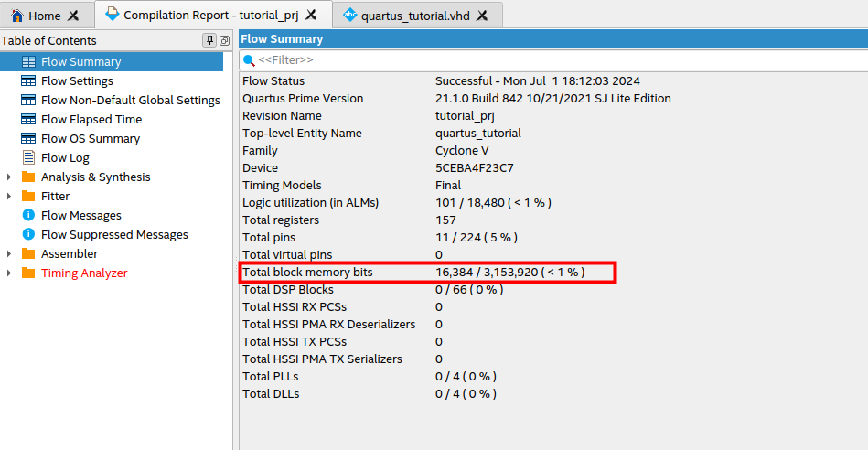
Task: Click the Total HSSI RX PCSs label
Action: click(x=295, y=306)
